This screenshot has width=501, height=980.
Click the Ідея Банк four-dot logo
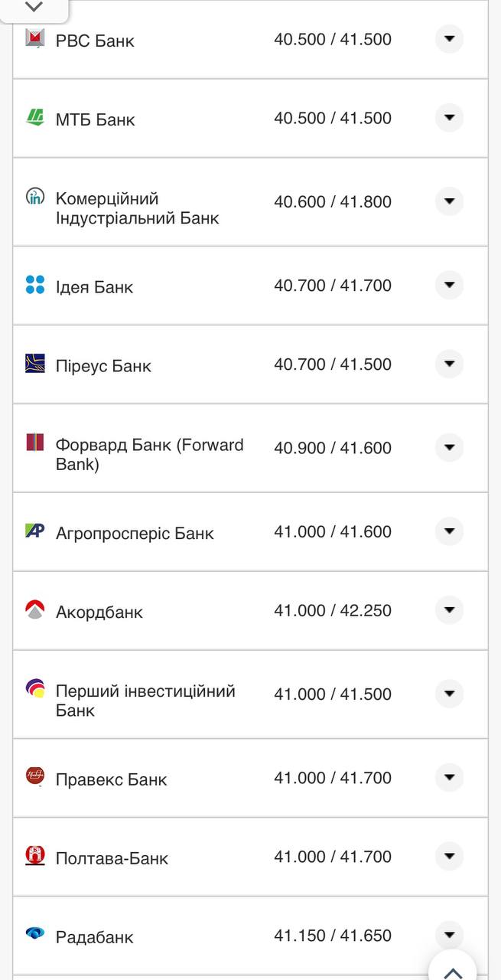(35, 286)
